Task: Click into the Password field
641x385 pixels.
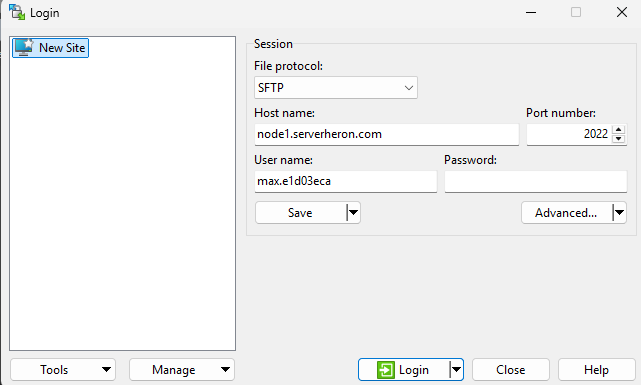Action: pyautogui.click(x=536, y=181)
